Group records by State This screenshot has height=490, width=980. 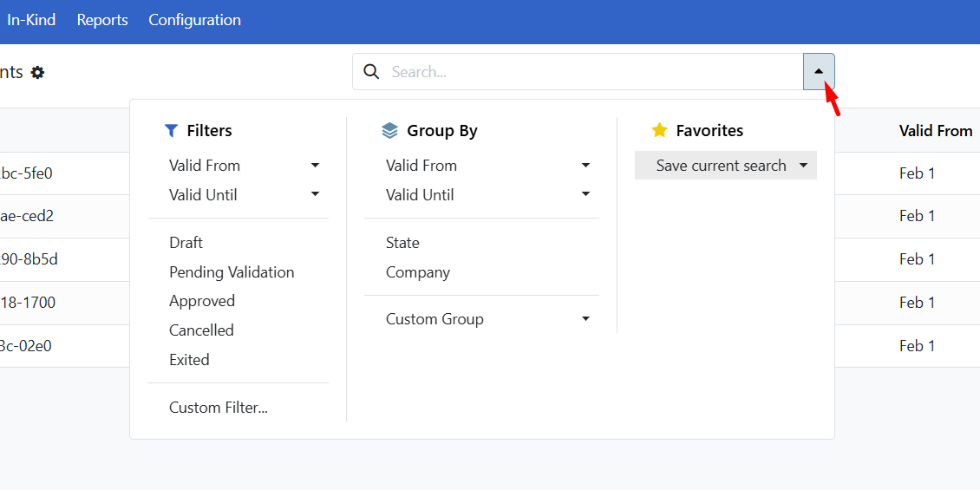click(402, 243)
